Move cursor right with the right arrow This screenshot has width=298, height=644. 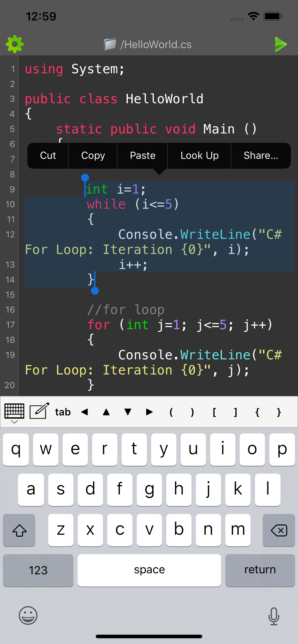149,412
